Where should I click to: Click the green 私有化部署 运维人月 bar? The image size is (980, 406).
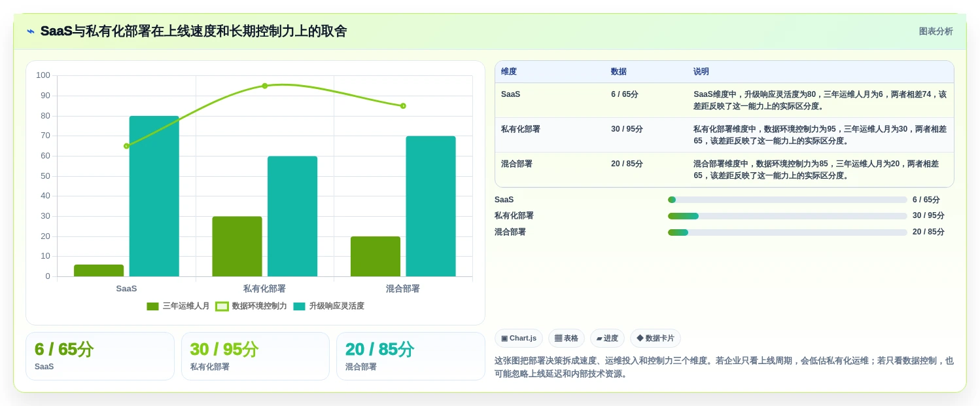point(237,246)
